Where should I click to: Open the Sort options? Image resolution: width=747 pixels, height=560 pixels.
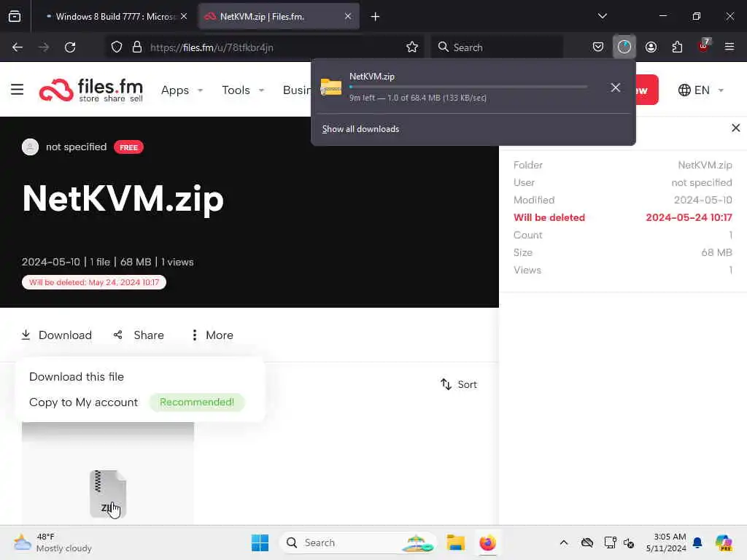(x=458, y=384)
